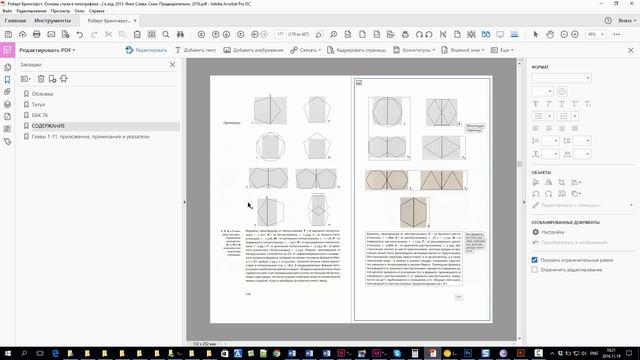Open Edge browser from taskbar
This screenshot has width=640, height=360.
(x=56, y=353)
